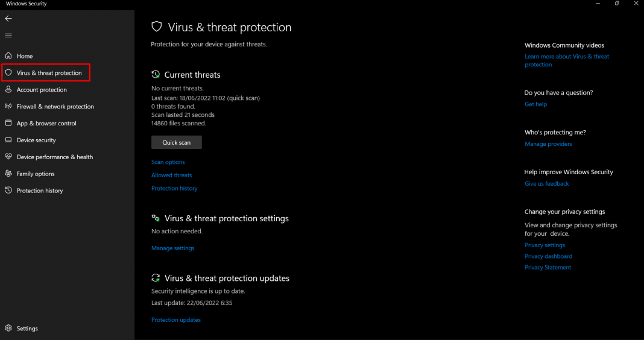Click the Settings gear icon
The height and width of the screenshot is (340, 644).
pyautogui.click(x=8, y=329)
